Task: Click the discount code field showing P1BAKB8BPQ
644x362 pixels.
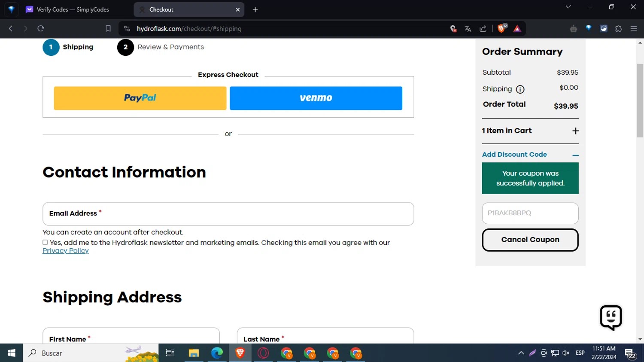Action: [530, 213]
